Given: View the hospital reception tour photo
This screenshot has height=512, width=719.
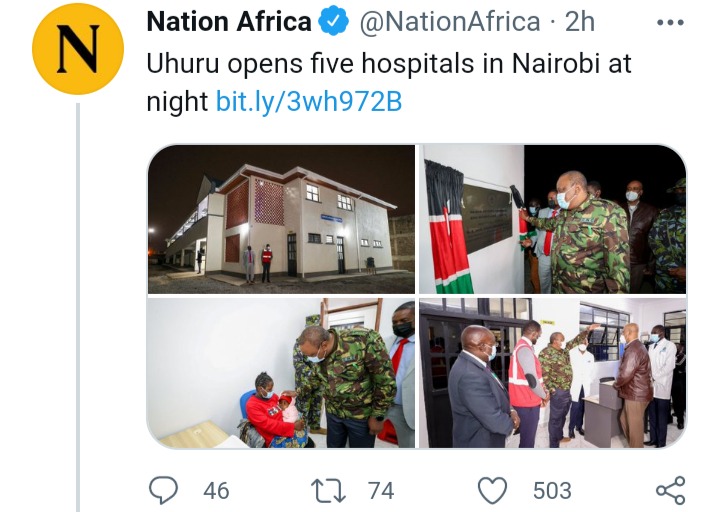Looking at the screenshot, I should click(553, 373).
